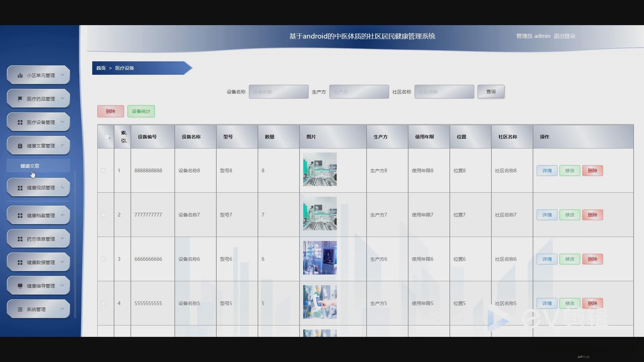Screen dimensions: 644x362
Task: Tick checkbox for row with 8888888888
Action: [103, 171]
